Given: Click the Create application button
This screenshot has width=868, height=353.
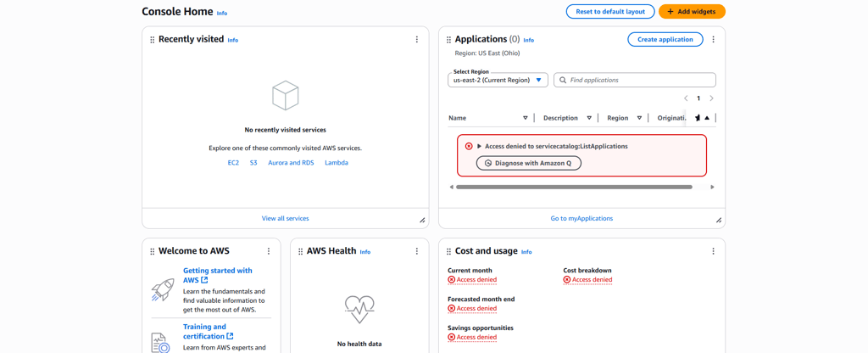Looking at the screenshot, I should click(665, 39).
